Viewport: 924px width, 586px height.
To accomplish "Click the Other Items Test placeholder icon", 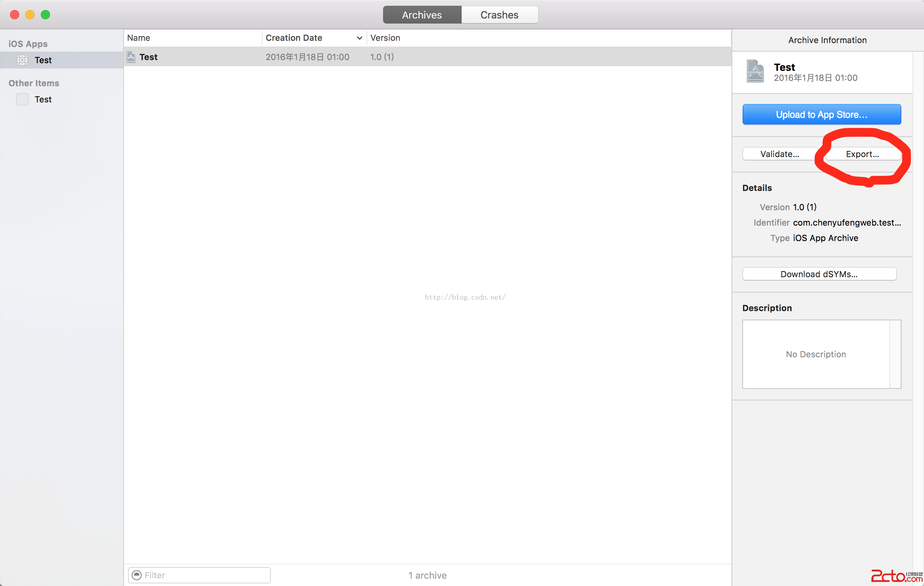I will 22,99.
